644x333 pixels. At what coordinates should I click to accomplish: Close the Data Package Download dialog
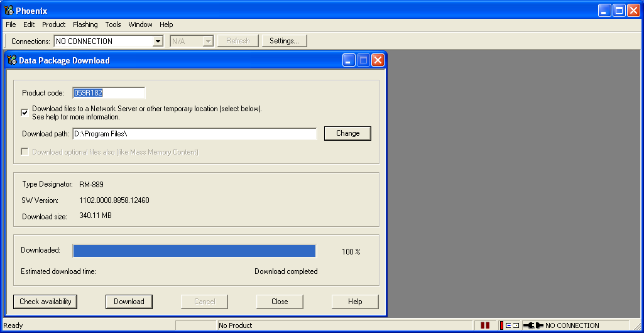[x=378, y=61]
